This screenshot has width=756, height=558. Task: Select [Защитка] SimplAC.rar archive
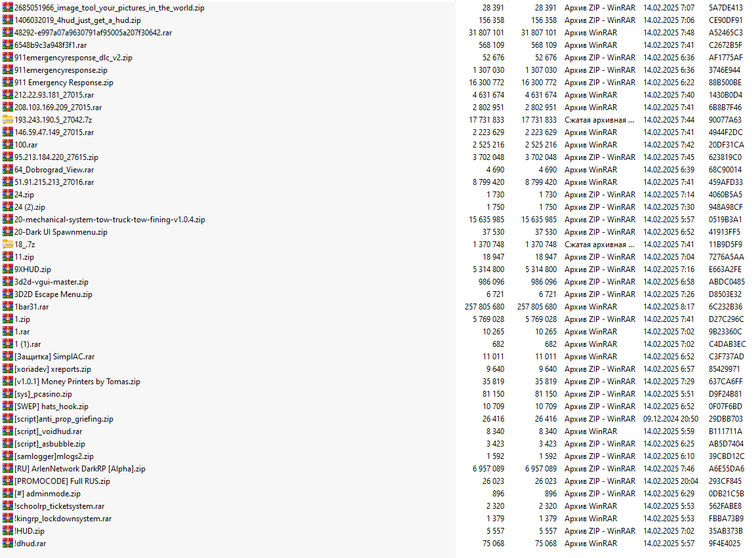(54, 357)
